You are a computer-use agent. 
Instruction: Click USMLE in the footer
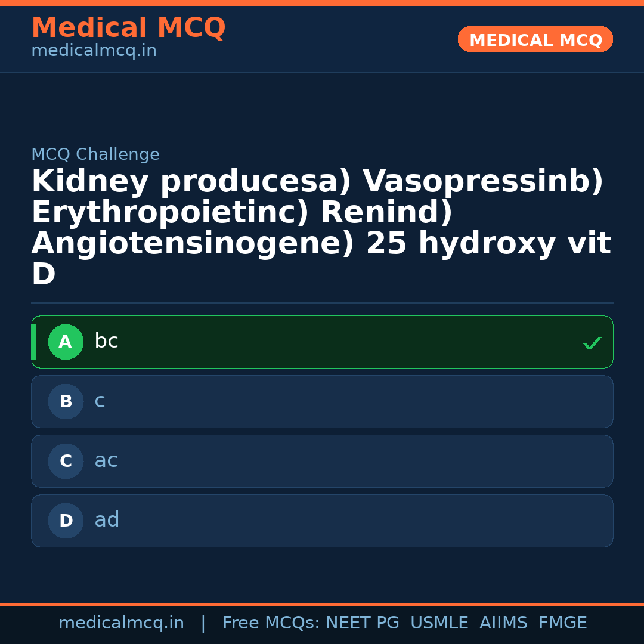[439, 623]
